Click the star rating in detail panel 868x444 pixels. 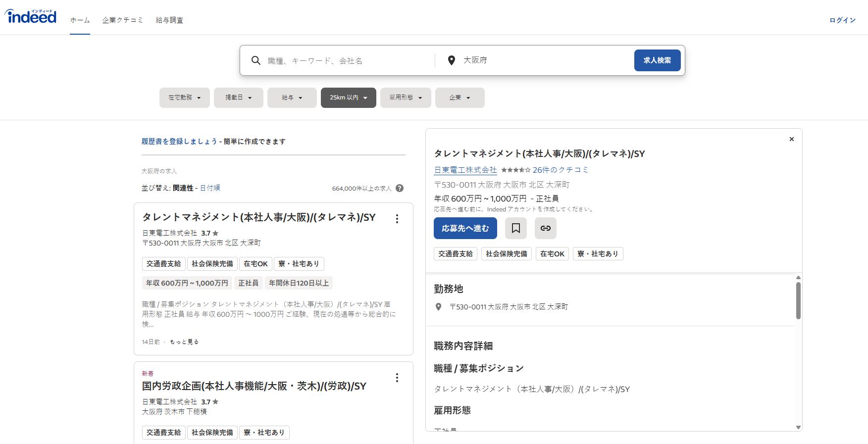(x=515, y=170)
